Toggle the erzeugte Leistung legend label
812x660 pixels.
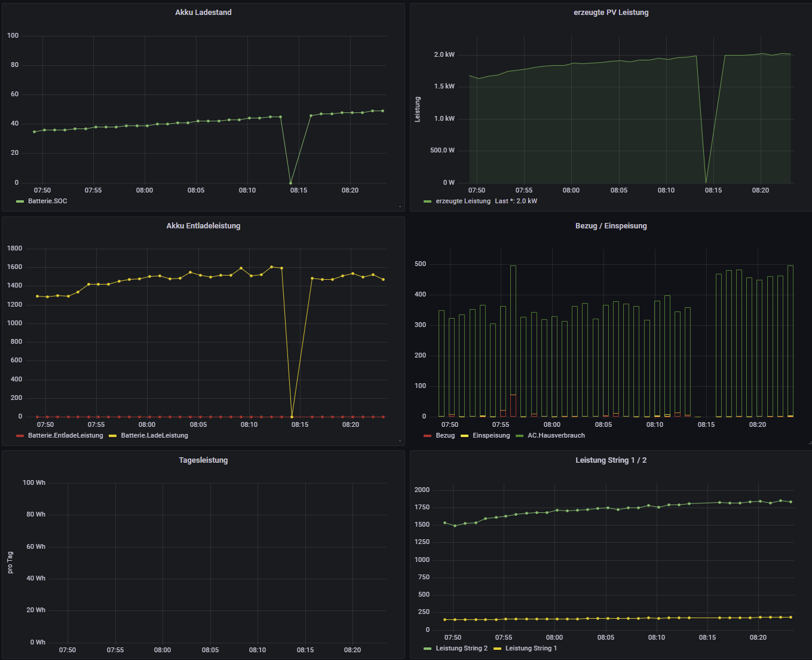462,201
